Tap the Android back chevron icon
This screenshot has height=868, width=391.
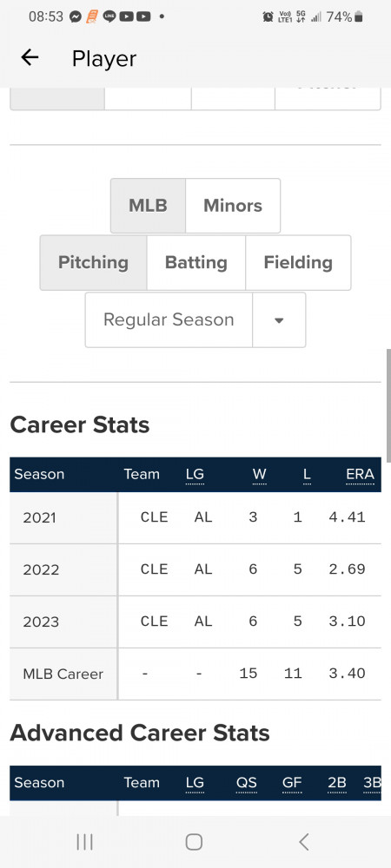pyautogui.click(x=303, y=842)
